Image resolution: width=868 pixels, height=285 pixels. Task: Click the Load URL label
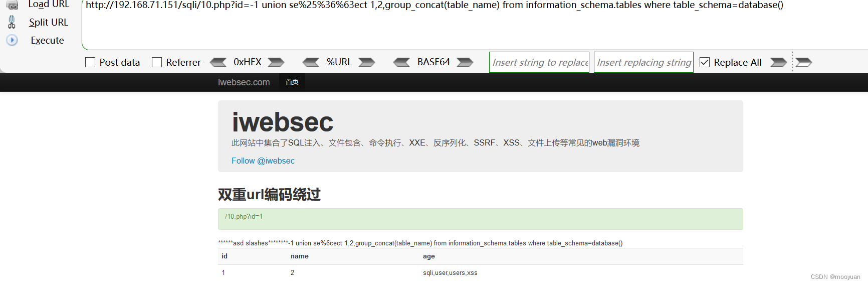[x=49, y=5]
